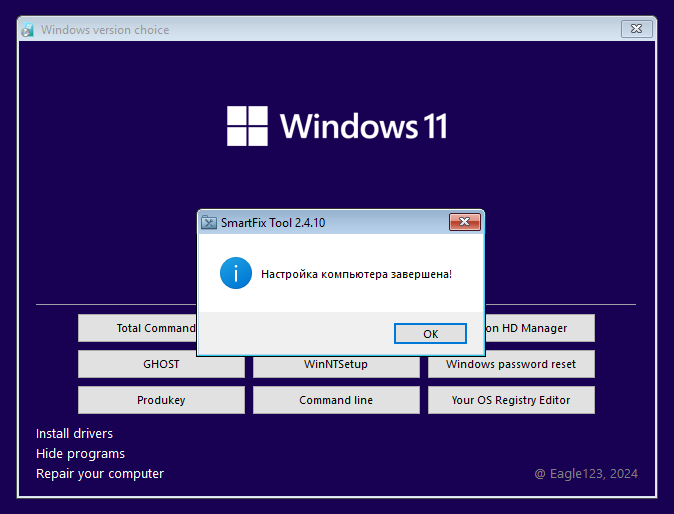This screenshot has height=514, width=674.
Task: Click Hide programs link
Action: pos(80,453)
